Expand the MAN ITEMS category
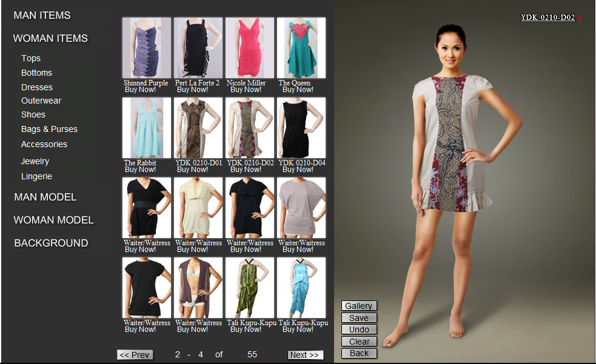Viewport: 596px width, 364px height. (x=42, y=15)
